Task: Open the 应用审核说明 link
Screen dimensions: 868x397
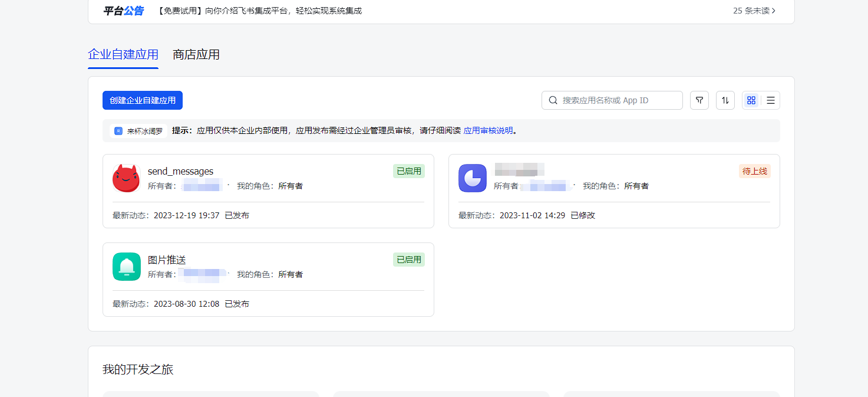Action: pos(488,131)
